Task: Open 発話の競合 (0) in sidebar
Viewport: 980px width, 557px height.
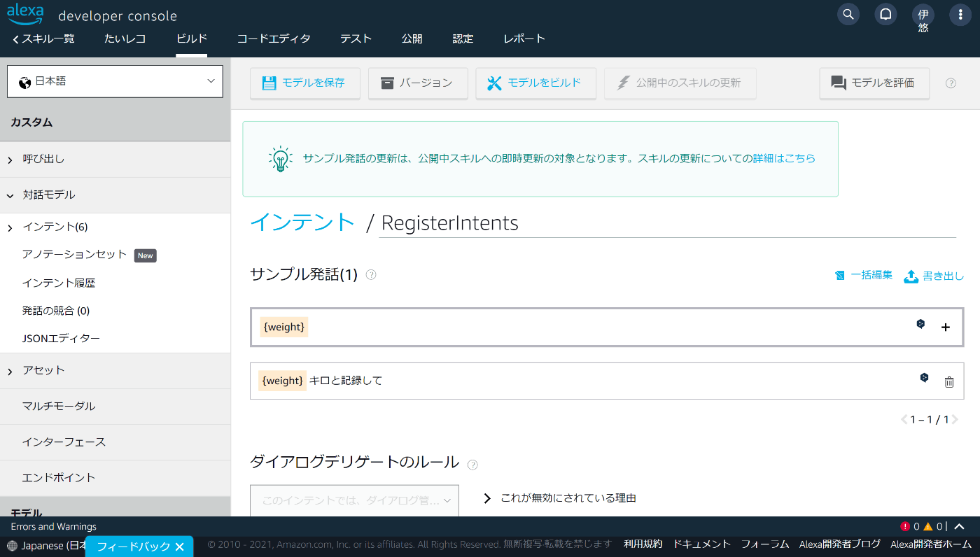Action: [x=56, y=311]
